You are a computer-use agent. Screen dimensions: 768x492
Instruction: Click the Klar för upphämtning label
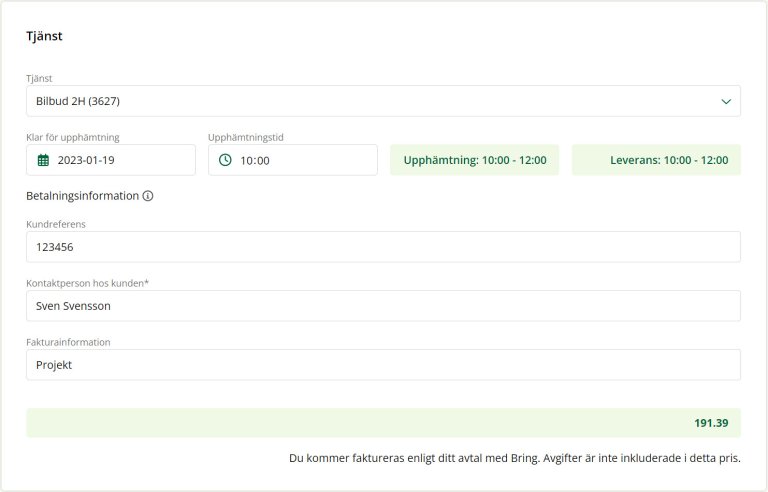click(x=78, y=137)
